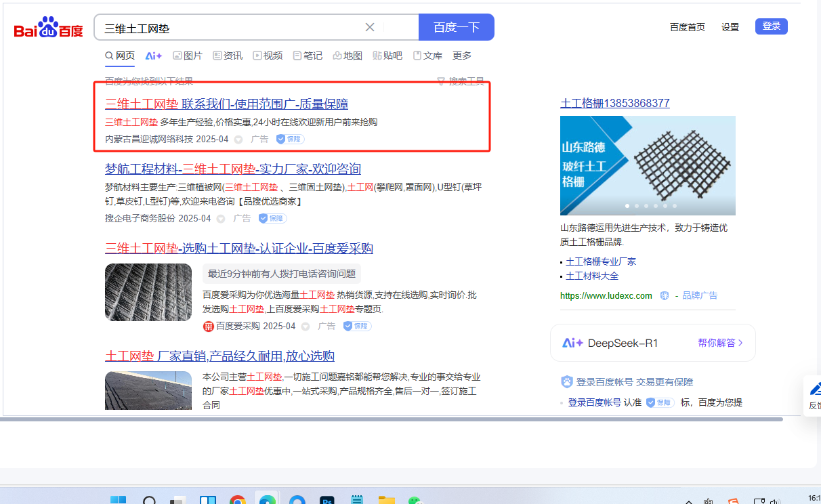Open result 三维土工网垫 联系我们-使用范围广-质量保障
Image resolution: width=821 pixels, height=504 pixels.
click(226, 104)
